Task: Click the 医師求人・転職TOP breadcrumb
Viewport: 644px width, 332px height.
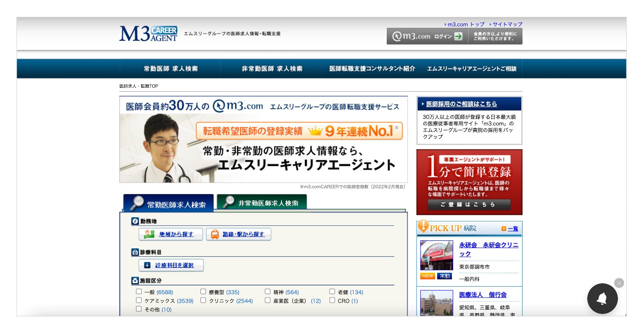Action: click(x=139, y=86)
